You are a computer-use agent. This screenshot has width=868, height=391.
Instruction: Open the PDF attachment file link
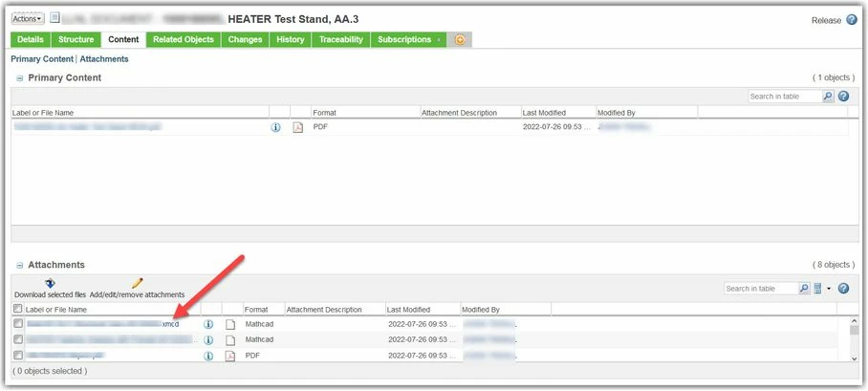click(65, 355)
